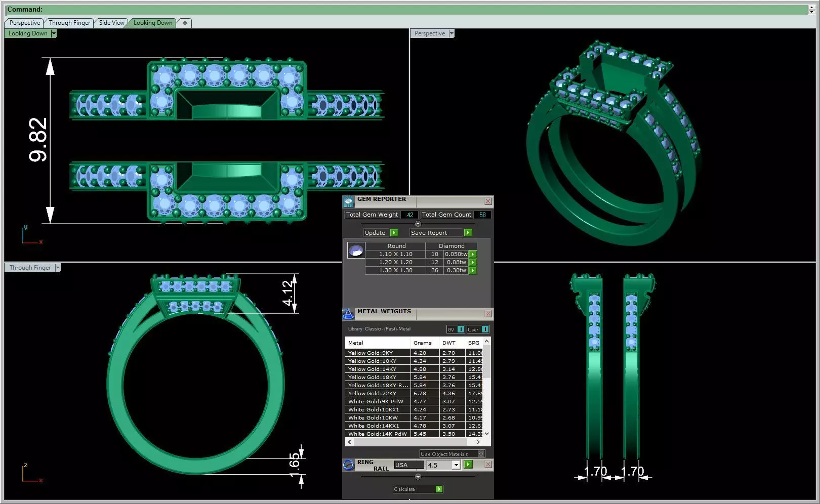Collapse the Gem Reporter options section
The height and width of the screenshot is (504, 820).
(x=418, y=224)
